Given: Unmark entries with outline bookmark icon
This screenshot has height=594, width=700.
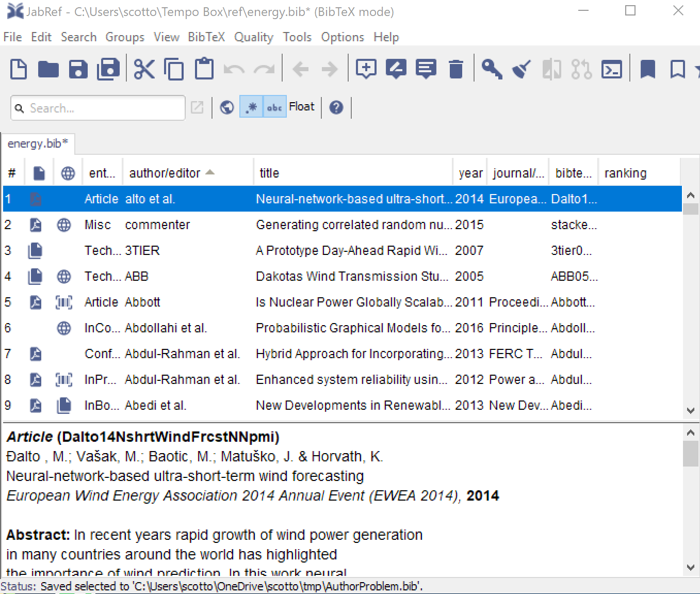Looking at the screenshot, I should [677, 69].
